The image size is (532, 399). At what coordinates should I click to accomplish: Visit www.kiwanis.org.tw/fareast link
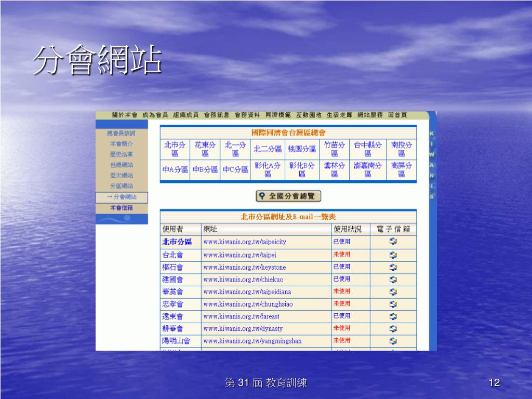[241, 316]
